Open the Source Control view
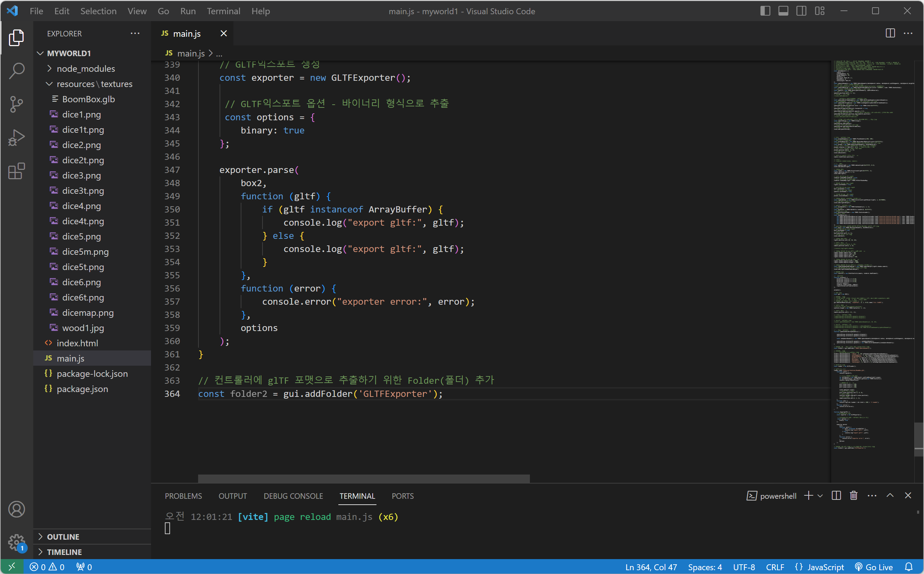Viewport: 924px width, 574px height. pyautogui.click(x=16, y=104)
